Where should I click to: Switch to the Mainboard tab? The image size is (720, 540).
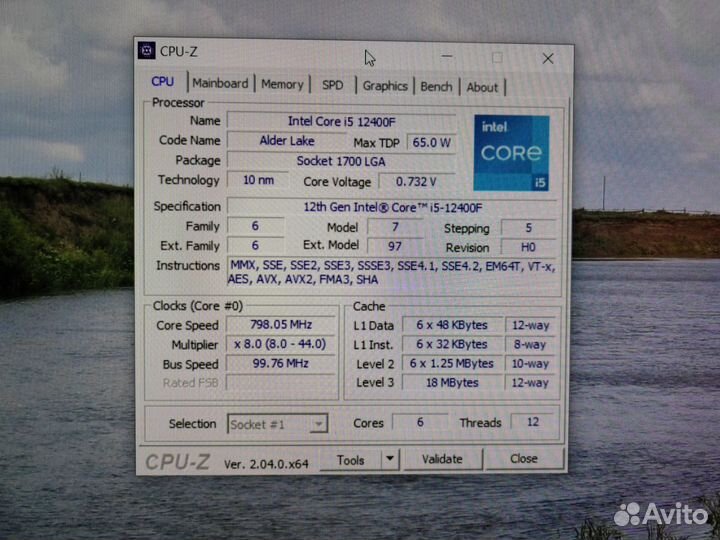click(x=220, y=84)
